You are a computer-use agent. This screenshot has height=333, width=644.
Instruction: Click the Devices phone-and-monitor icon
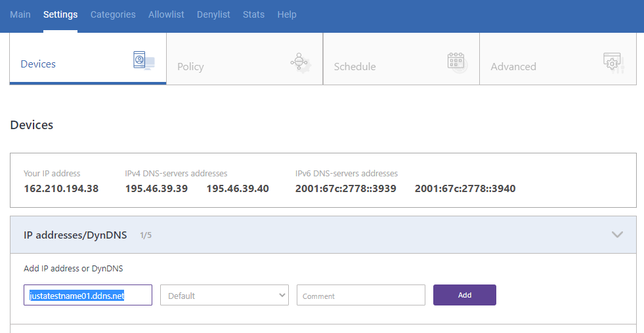coord(144,61)
